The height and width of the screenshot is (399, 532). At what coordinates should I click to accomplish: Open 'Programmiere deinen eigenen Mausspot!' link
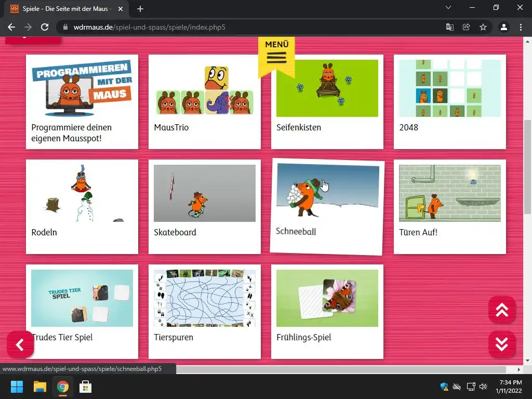click(x=71, y=132)
